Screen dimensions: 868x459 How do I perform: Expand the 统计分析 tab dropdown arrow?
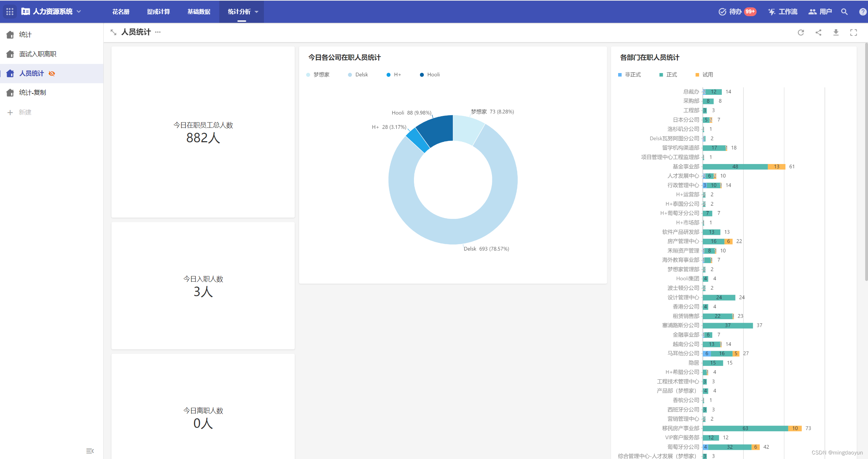257,12
